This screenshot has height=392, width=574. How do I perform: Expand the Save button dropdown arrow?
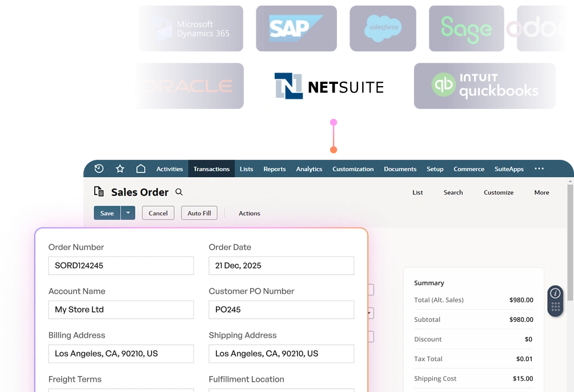[x=128, y=213]
